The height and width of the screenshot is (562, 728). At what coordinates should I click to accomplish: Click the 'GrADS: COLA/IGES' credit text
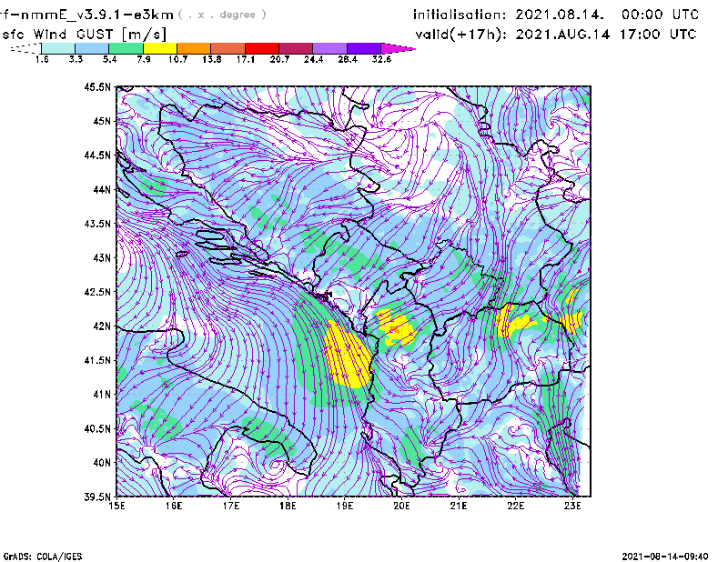point(43,557)
